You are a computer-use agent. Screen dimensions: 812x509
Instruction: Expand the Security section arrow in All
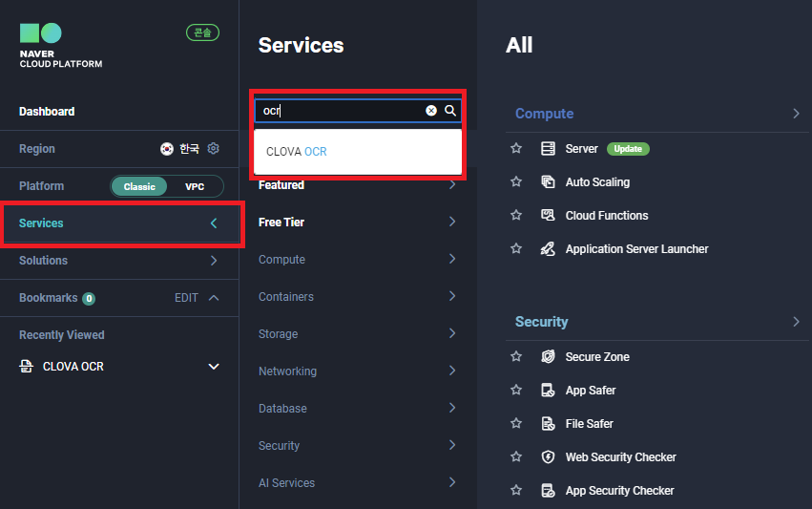796,322
